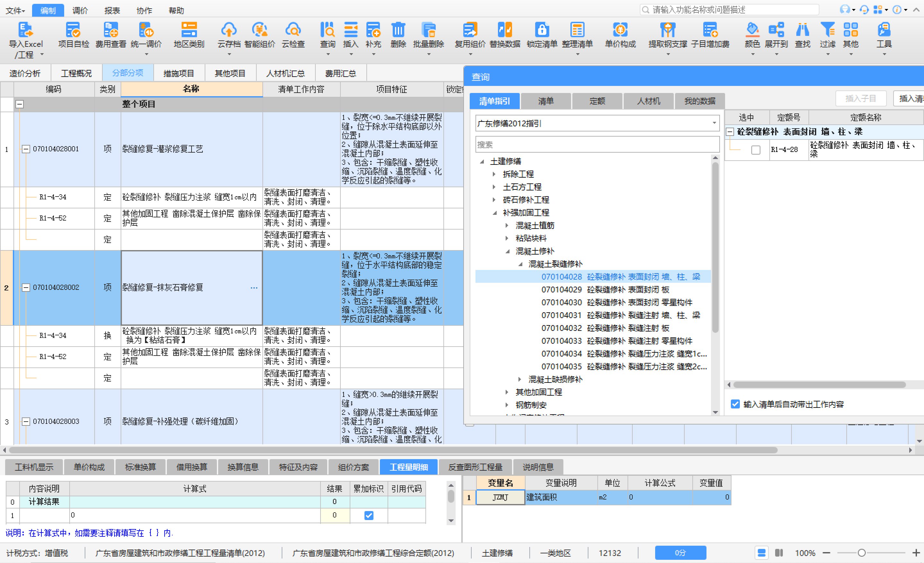The height and width of the screenshot is (563, 924).
Task: Expand the 混凝土缺损修补 tree node
Action: [x=520, y=379]
